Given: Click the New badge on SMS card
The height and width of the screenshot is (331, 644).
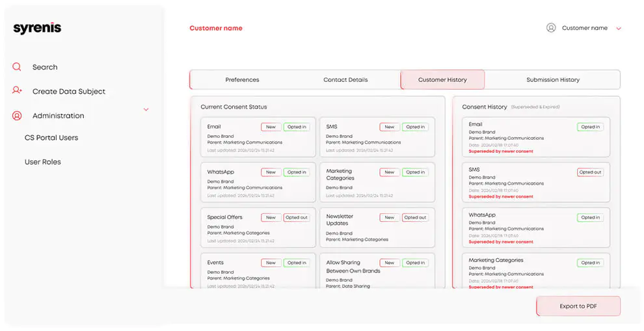Looking at the screenshot, I should (390, 127).
